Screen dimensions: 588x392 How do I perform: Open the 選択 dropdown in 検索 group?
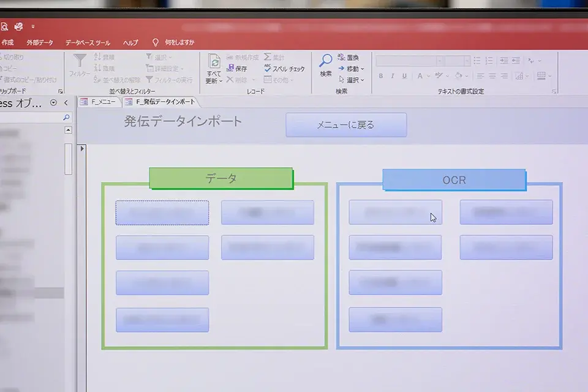tap(351, 80)
